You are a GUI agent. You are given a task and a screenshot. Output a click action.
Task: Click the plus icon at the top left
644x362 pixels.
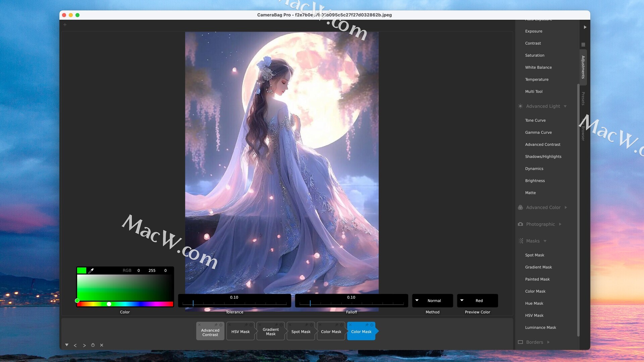(x=65, y=25)
